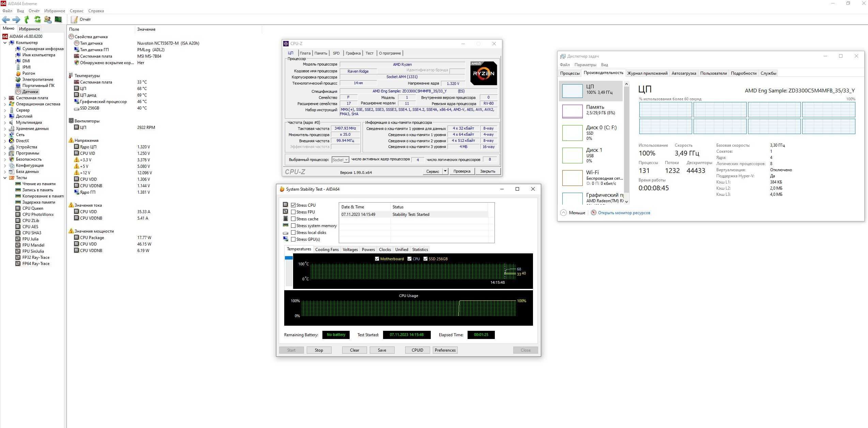Click the green up-level arrow in toolbar

click(x=27, y=19)
